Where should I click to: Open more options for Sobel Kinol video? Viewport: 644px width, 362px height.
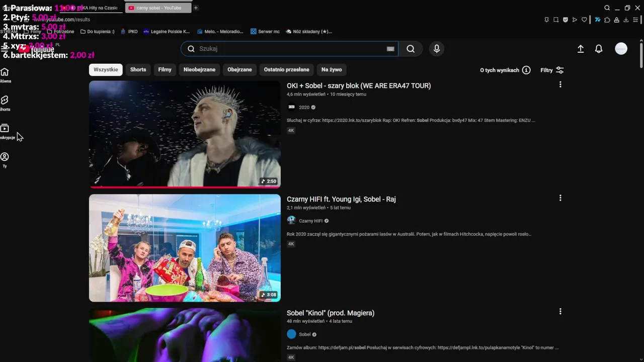[x=560, y=312]
